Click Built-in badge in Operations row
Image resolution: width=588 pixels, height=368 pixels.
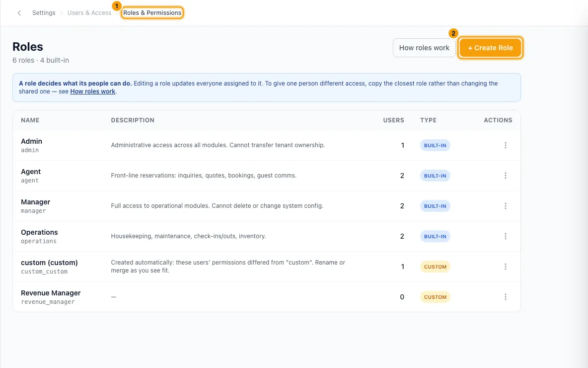tap(435, 236)
